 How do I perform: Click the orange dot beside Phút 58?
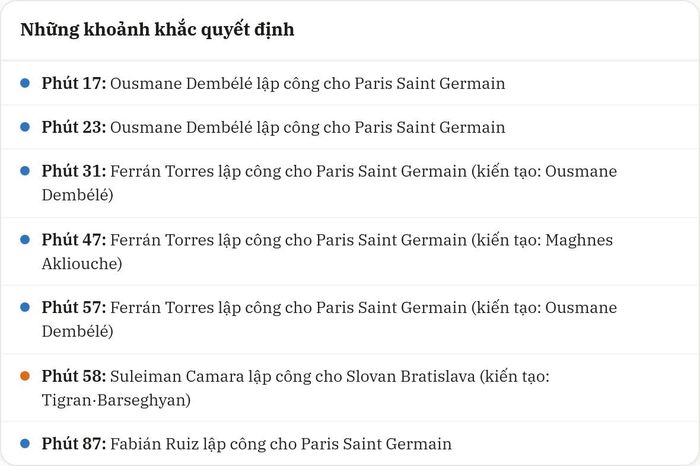point(25,376)
